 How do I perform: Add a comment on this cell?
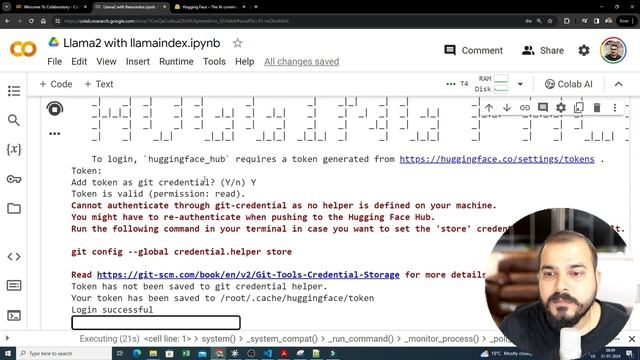click(x=543, y=108)
